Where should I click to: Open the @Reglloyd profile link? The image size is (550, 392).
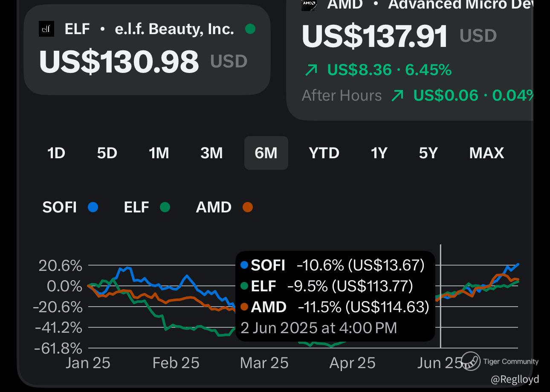point(515,379)
